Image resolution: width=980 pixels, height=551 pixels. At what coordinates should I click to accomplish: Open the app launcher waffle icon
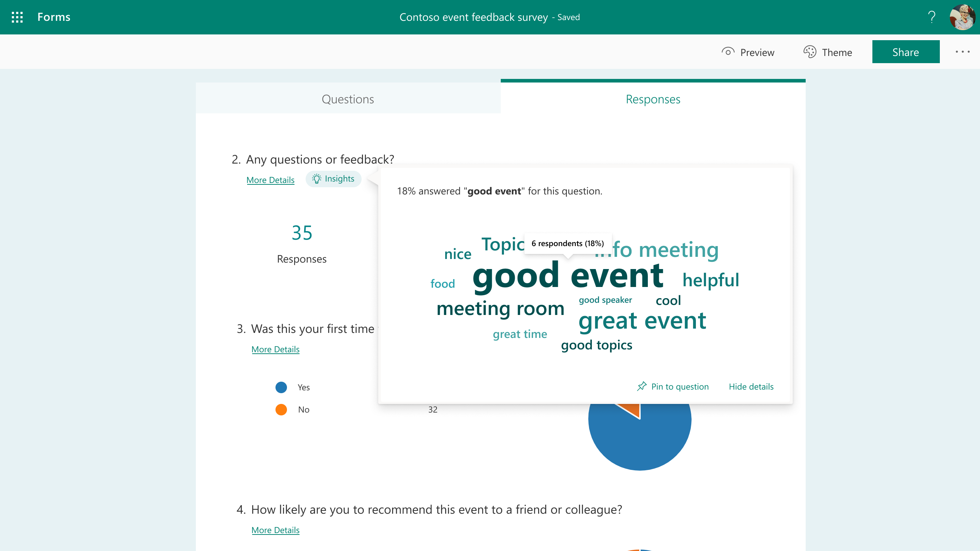click(x=17, y=17)
